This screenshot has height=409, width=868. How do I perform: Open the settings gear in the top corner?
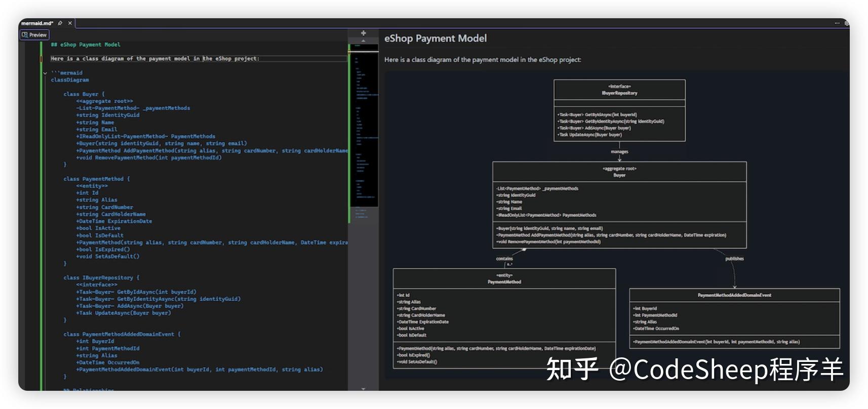(846, 23)
